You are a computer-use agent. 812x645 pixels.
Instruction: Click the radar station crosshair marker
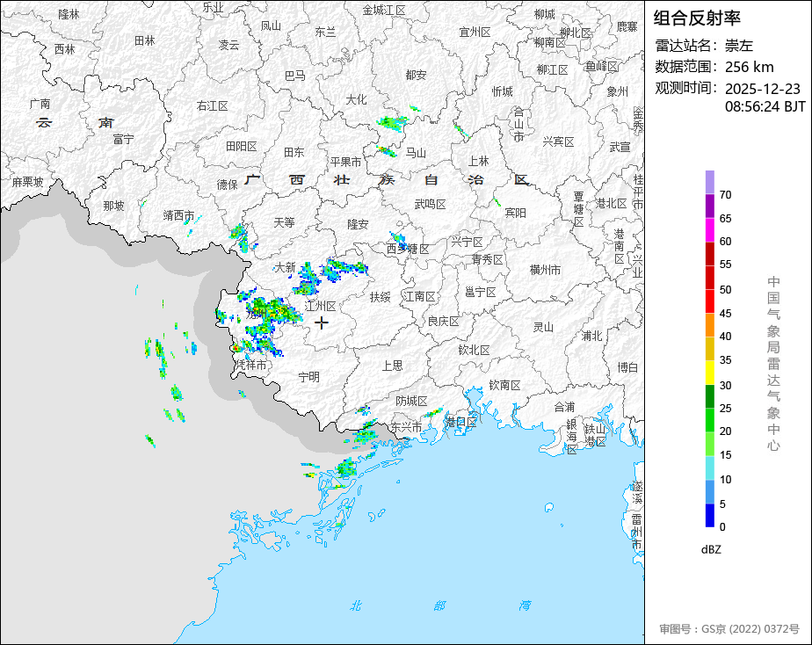322,323
